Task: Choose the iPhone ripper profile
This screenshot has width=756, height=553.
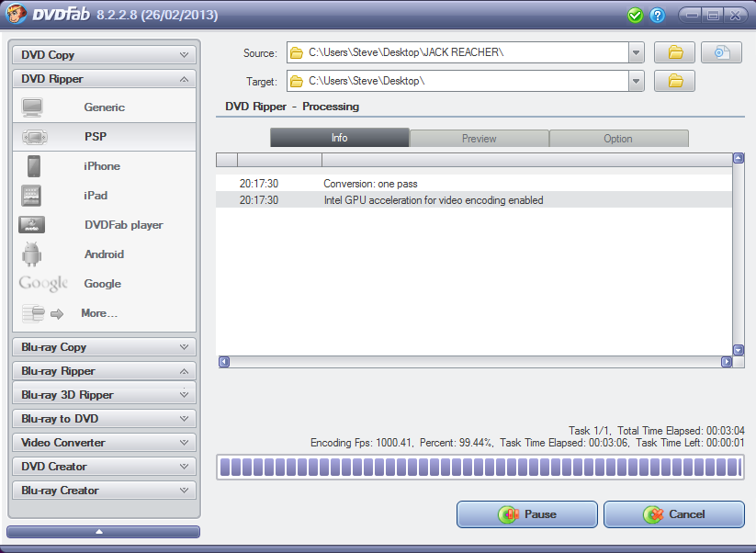Action: [x=104, y=166]
